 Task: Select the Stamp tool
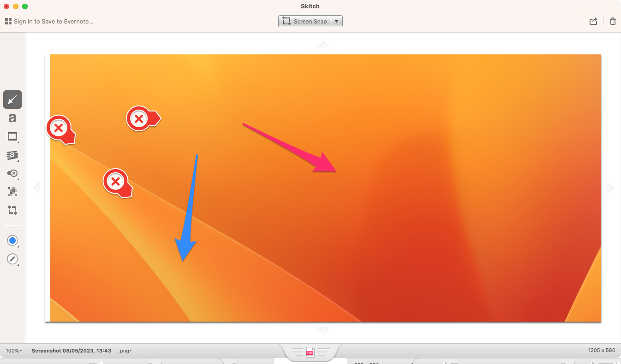12,173
